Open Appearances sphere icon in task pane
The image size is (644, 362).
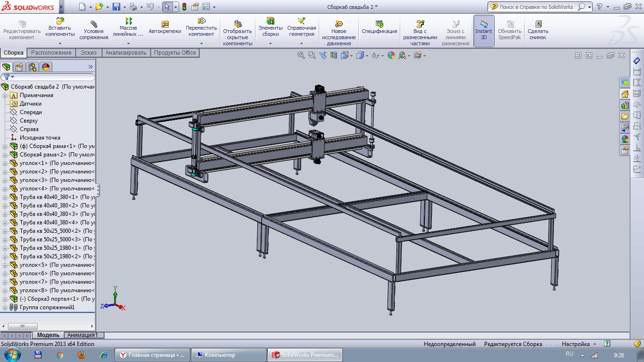point(625,139)
